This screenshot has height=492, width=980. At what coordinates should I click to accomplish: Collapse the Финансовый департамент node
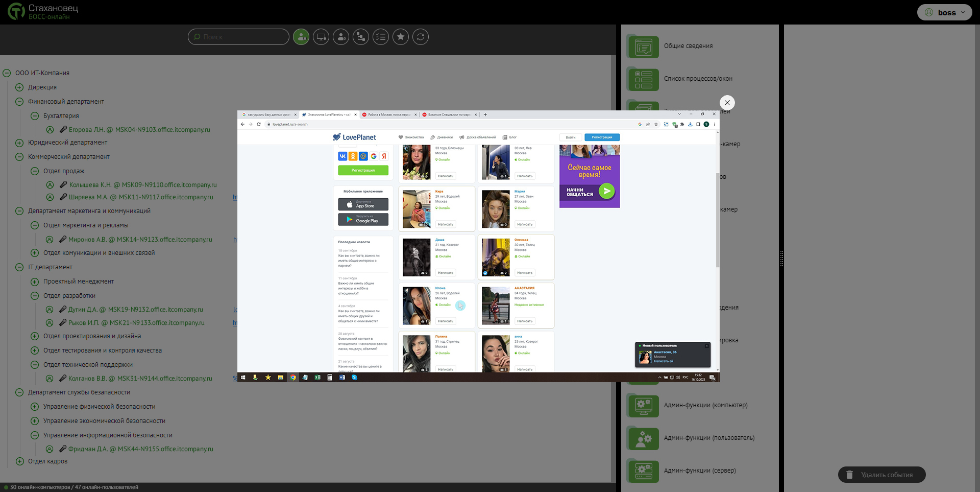point(19,102)
